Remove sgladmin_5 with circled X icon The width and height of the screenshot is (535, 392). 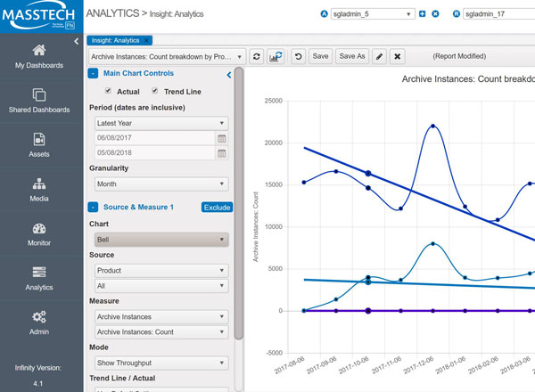point(435,14)
